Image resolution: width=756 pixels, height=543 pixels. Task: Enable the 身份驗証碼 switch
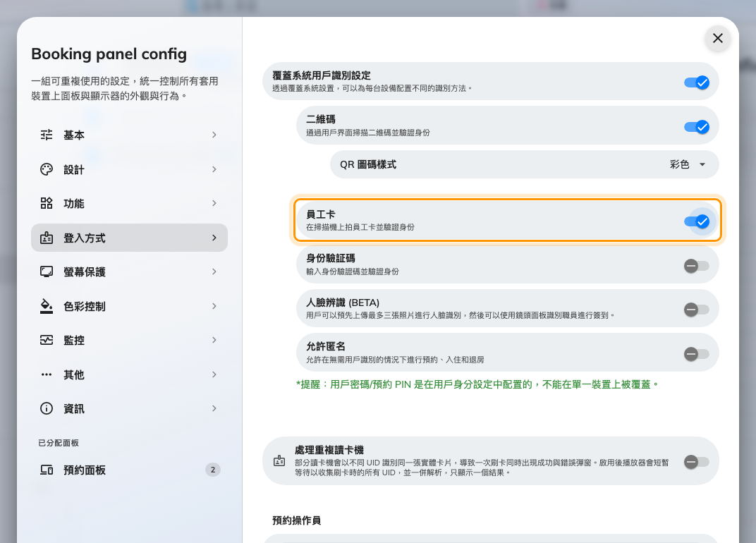pyautogui.click(x=696, y=266)
